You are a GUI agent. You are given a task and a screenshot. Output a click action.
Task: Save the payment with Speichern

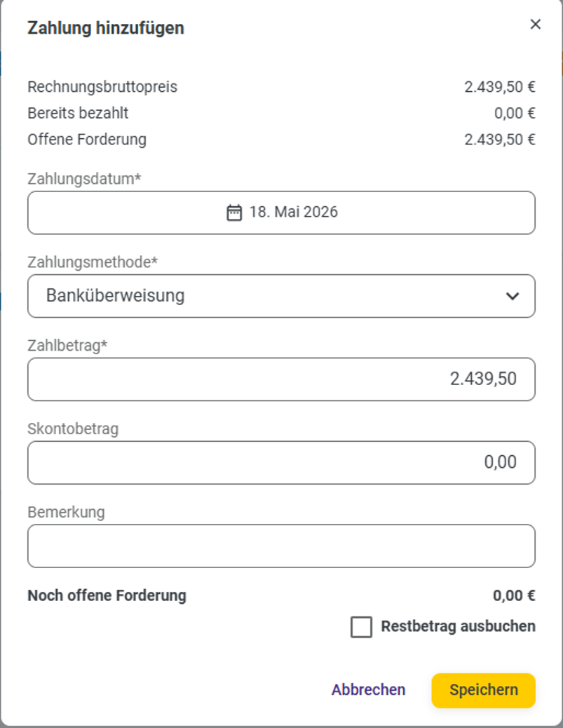pyautogui.click(x=483, y=690)
